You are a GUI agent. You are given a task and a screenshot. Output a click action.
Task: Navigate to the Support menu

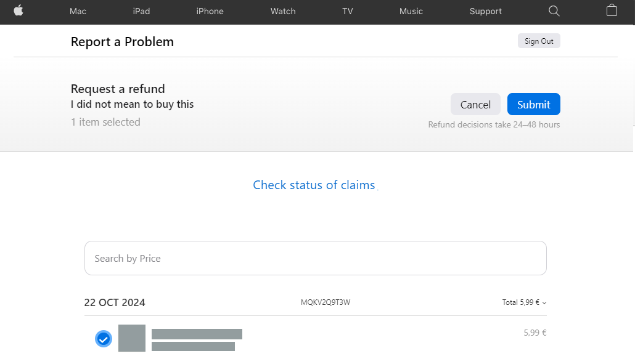[486, 11]
